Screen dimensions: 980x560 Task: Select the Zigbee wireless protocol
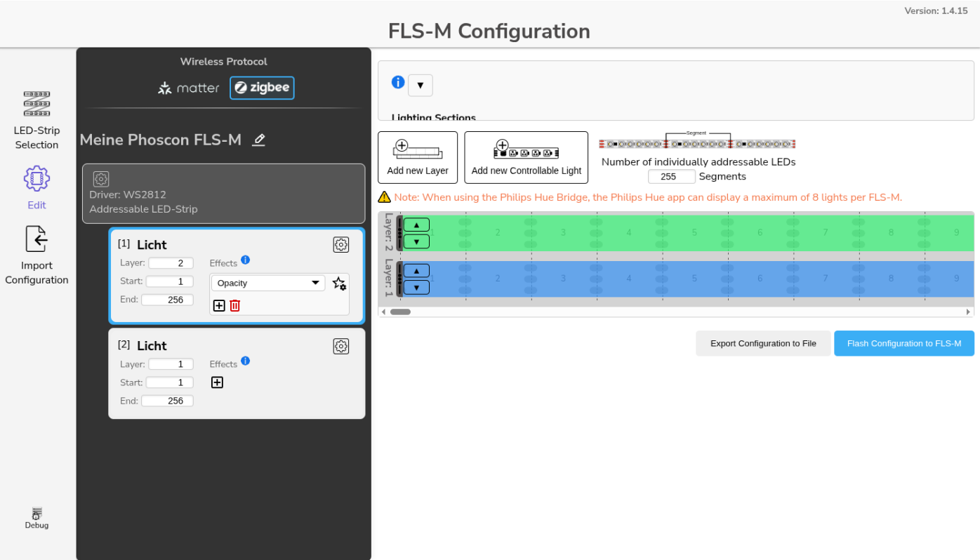262,88
